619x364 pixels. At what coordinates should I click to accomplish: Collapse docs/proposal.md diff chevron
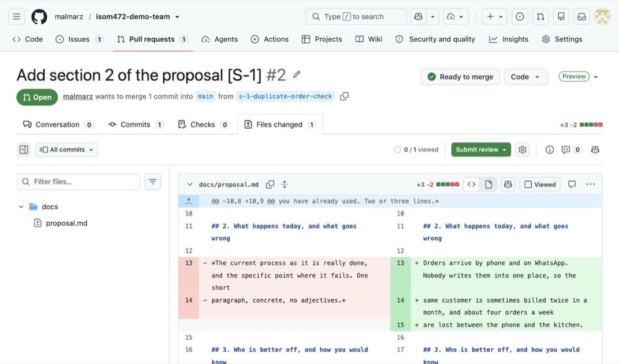click(x=190, y=185)
